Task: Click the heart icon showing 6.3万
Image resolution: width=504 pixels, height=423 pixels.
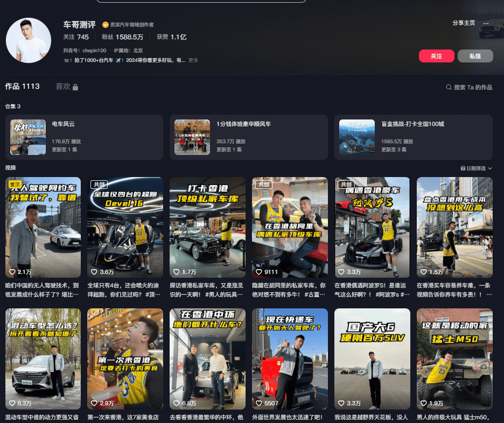Action: coord(12,404)
